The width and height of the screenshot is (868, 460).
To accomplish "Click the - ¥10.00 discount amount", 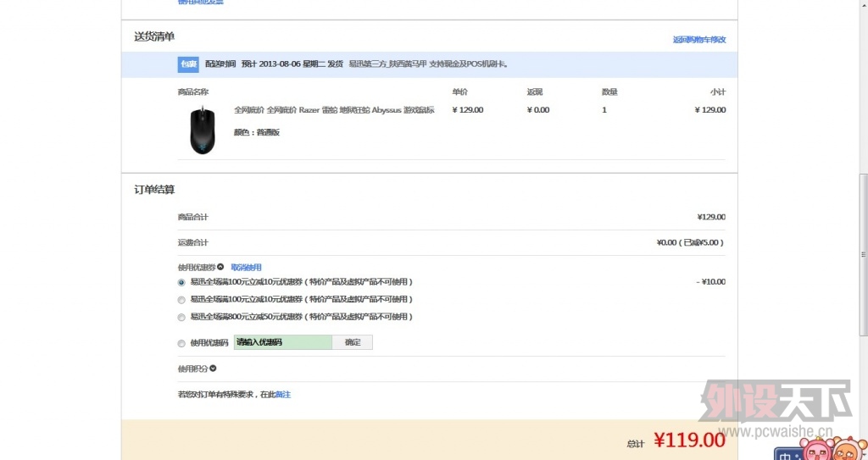I will tap(711, 282).
